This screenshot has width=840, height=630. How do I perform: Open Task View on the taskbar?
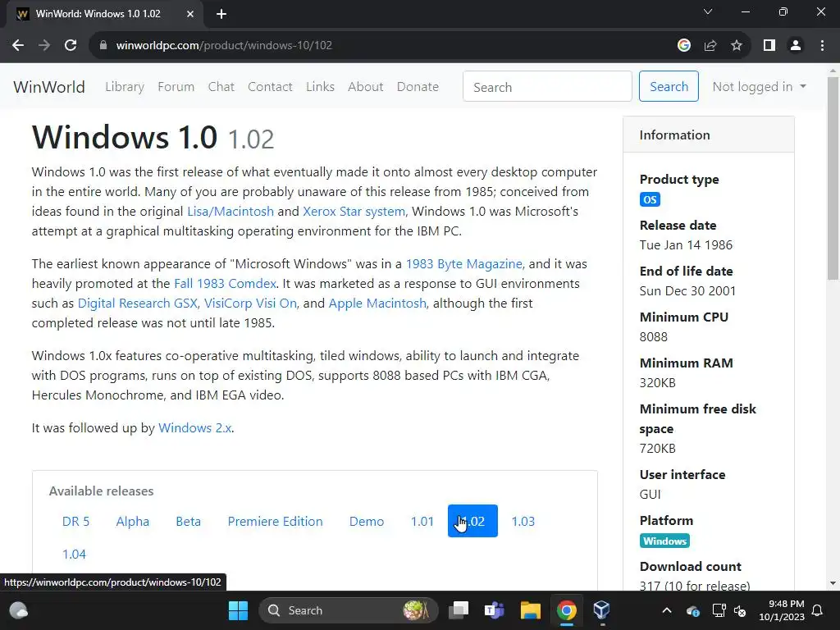(459, 610)
